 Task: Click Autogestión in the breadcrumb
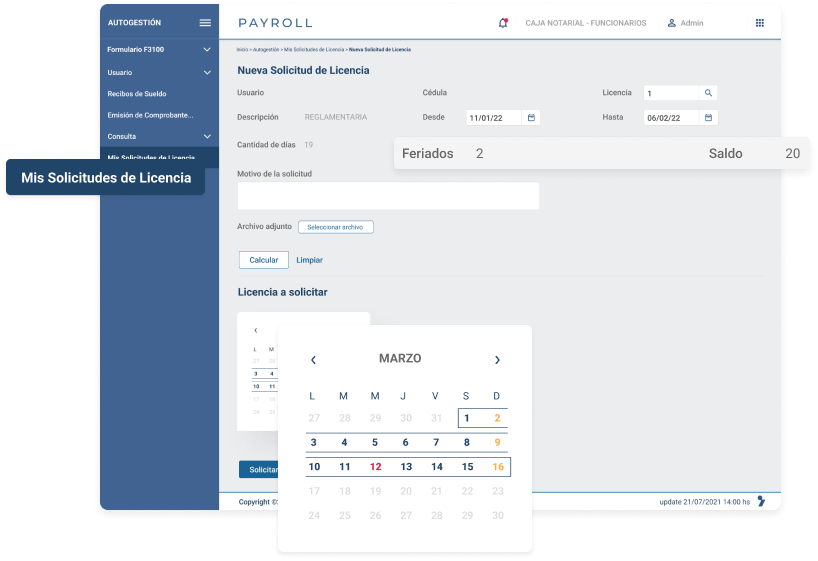[x=265, y=49]
